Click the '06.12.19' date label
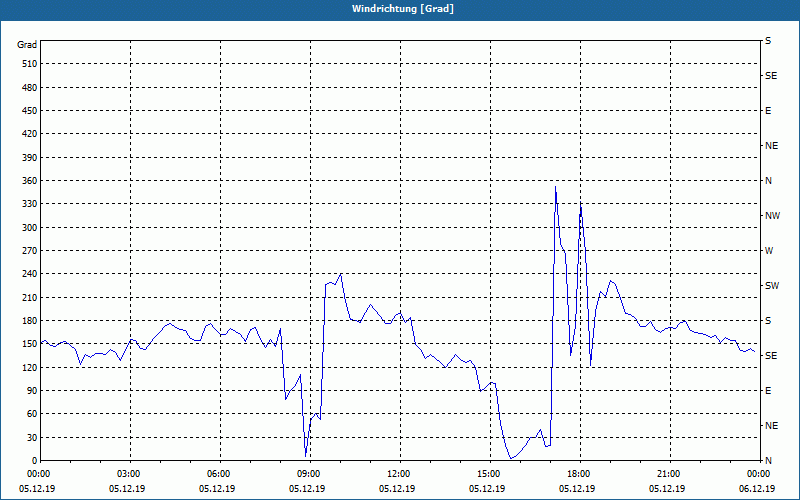The image size is (800, 500). [x=757, y=489]
